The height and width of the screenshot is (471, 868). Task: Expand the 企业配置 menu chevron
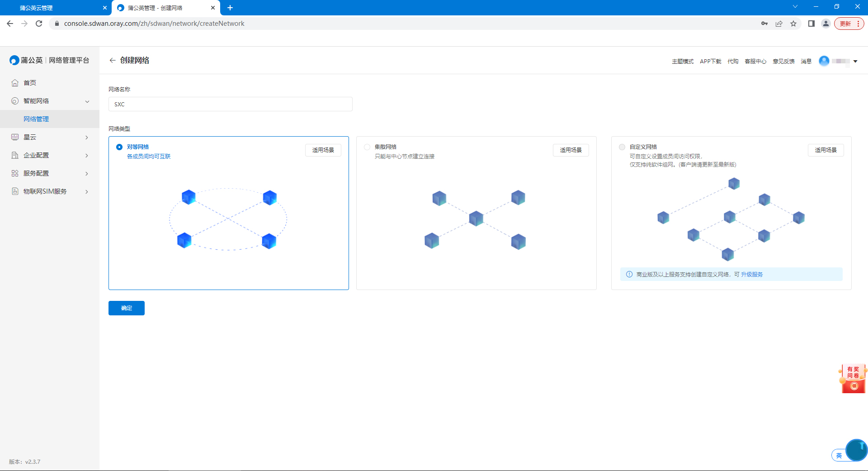[x=87, y=156]
